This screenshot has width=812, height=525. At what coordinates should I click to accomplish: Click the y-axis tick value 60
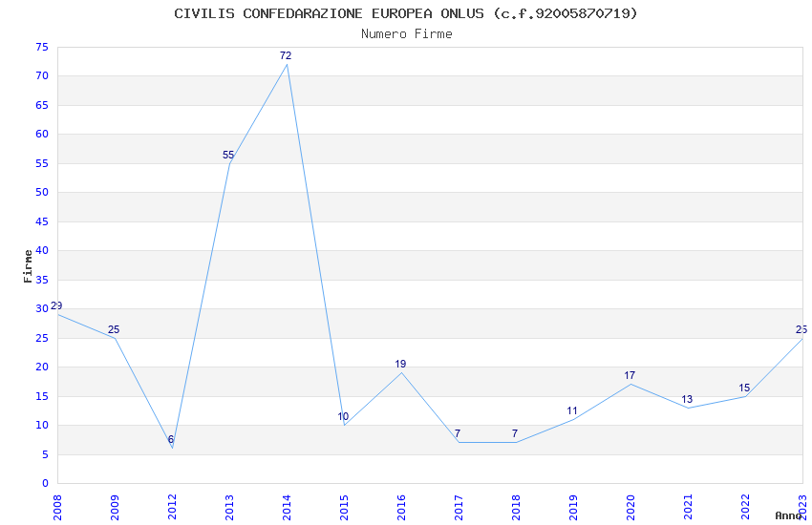click(x=42, y=134)
